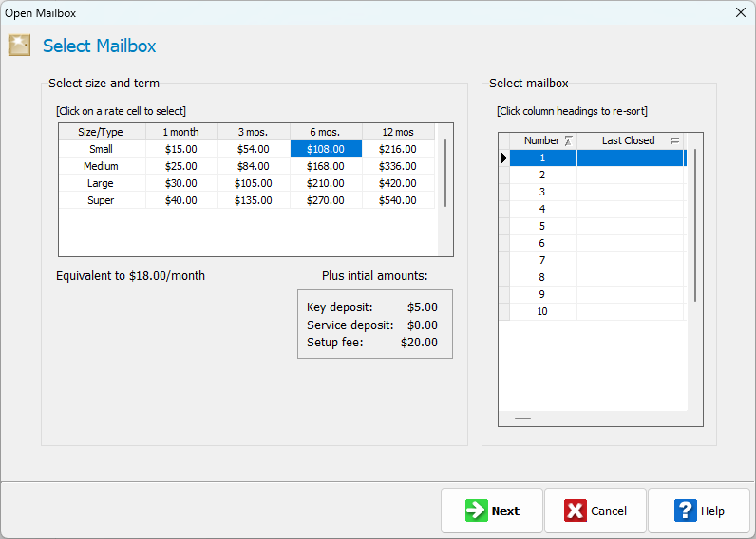
Task: Select the Large 6 mos. rate $210.00
Action: coord(326,183)
